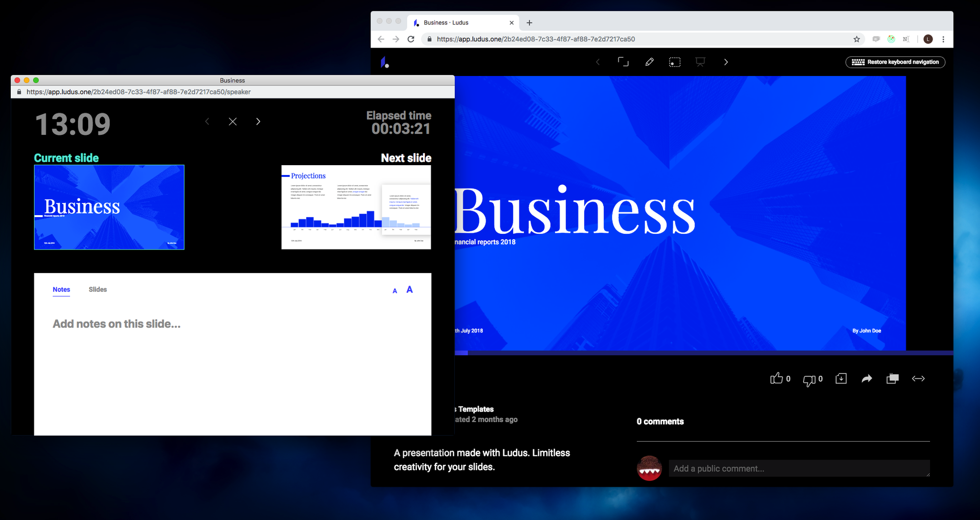Click the pencil edit icon
Image resolution: width=980 pixels, height=520 pixels.
649,62
